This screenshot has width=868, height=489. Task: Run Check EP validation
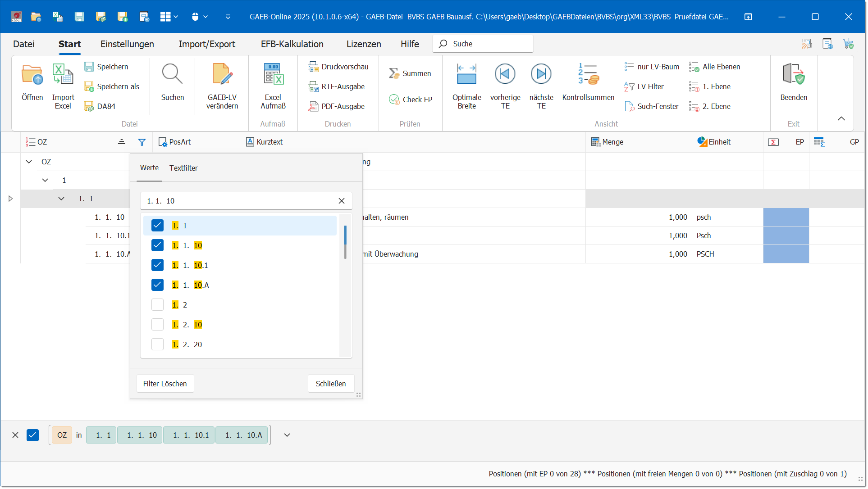411,100
